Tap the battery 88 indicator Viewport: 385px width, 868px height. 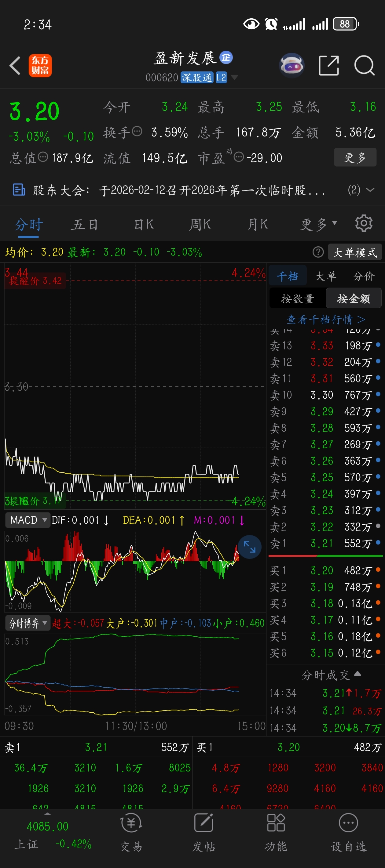click(346, 24)
